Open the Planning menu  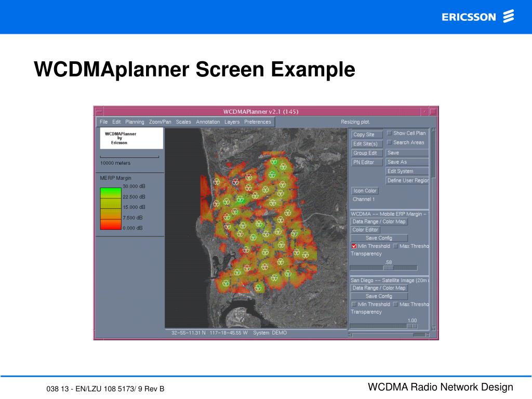(x=135, y=122)
